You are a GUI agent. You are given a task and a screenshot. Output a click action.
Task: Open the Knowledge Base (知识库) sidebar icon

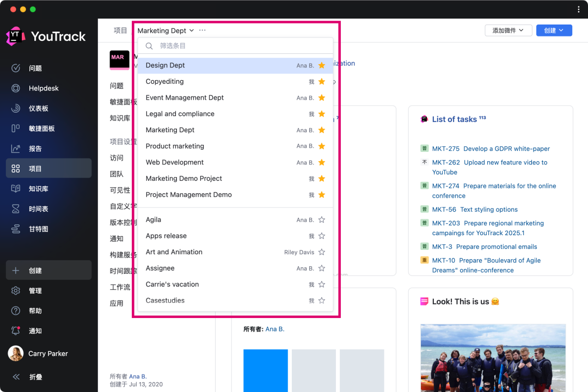(x=16, y=189)
